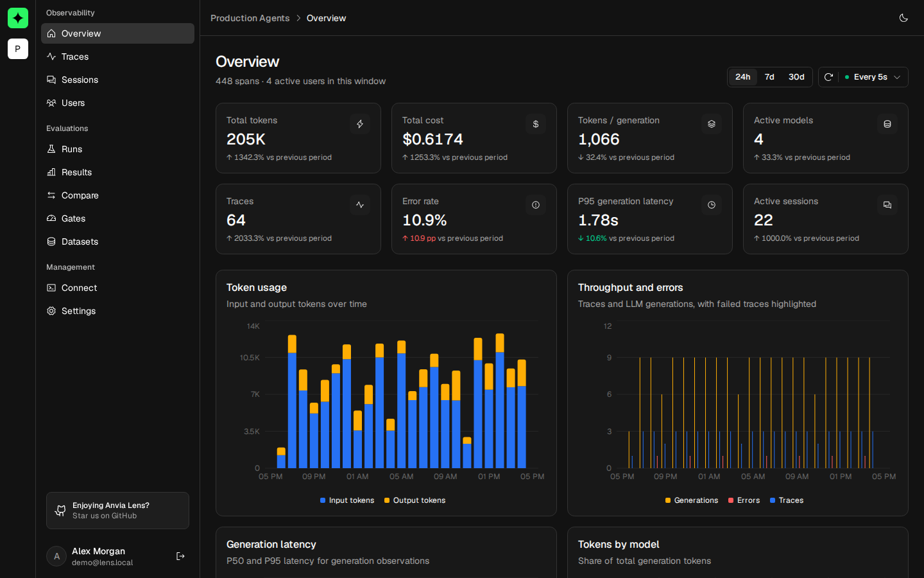Click the bar chart icon beside Results
The image size is (924, 578).
[x=51, y=172]
